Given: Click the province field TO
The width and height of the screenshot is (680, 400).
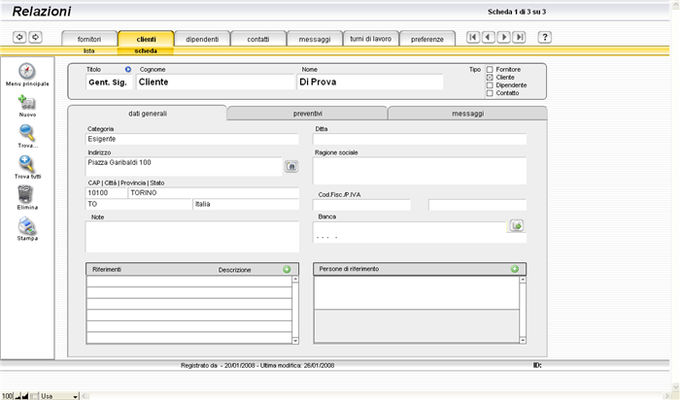Looking at the screenshot, I should pyautogui.click(x=139, y=204).
